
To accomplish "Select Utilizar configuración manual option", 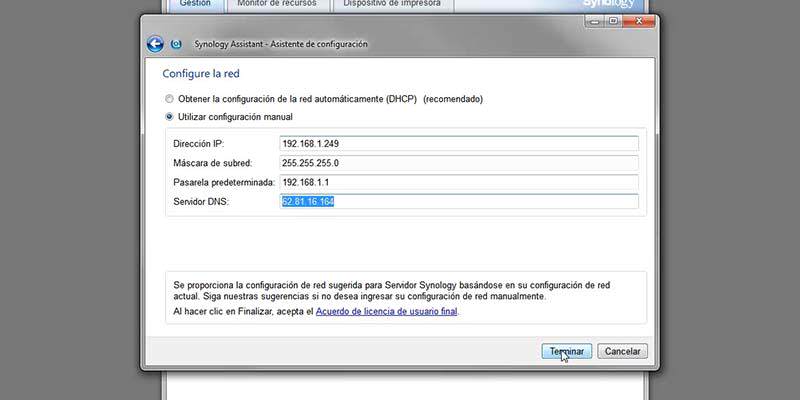I will click(169, 117).
